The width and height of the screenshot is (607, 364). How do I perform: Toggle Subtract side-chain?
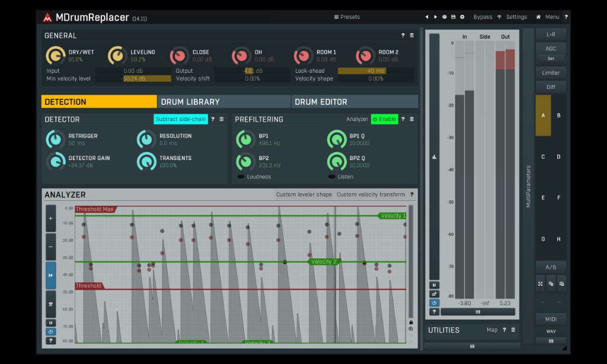click(181, 119)
